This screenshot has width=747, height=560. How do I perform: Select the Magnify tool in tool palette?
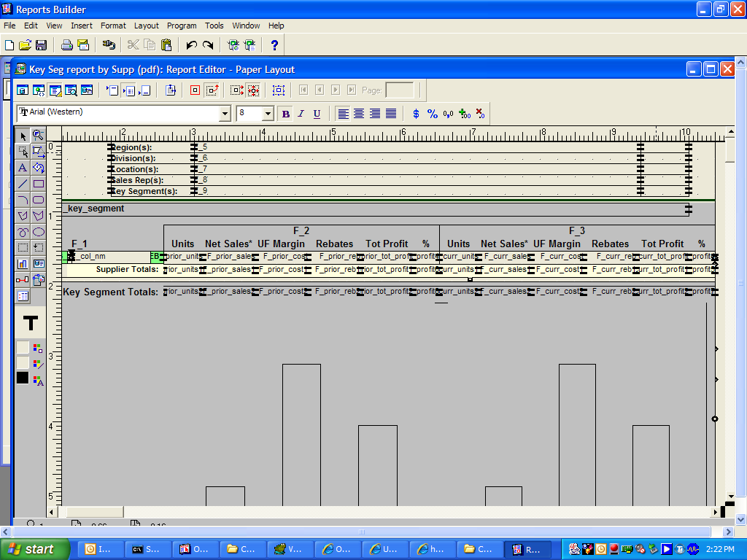pyautogui.click(x=39, y=136)
